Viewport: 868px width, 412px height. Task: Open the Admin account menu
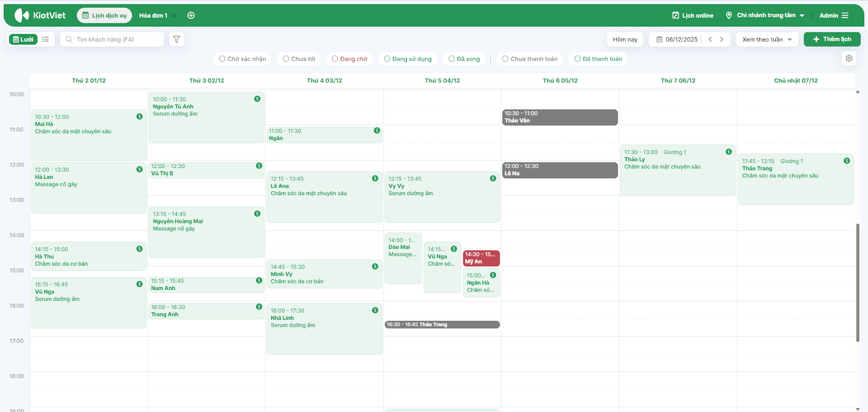tap(834, 16)
